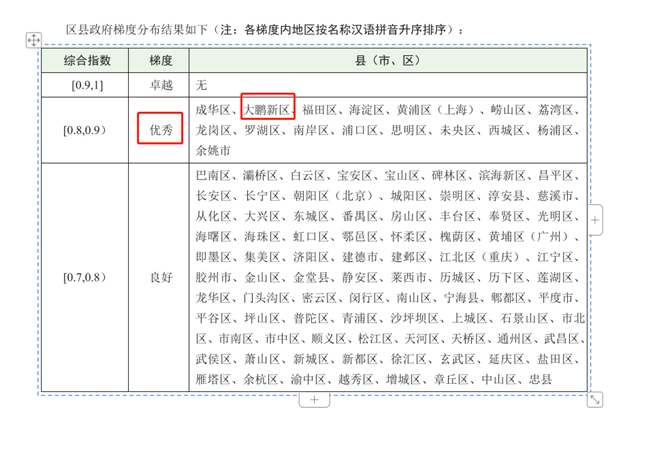Viewport: 650px width, 451px height.
Task: Click the text 巴南区
Action: [x=213, y=175]
